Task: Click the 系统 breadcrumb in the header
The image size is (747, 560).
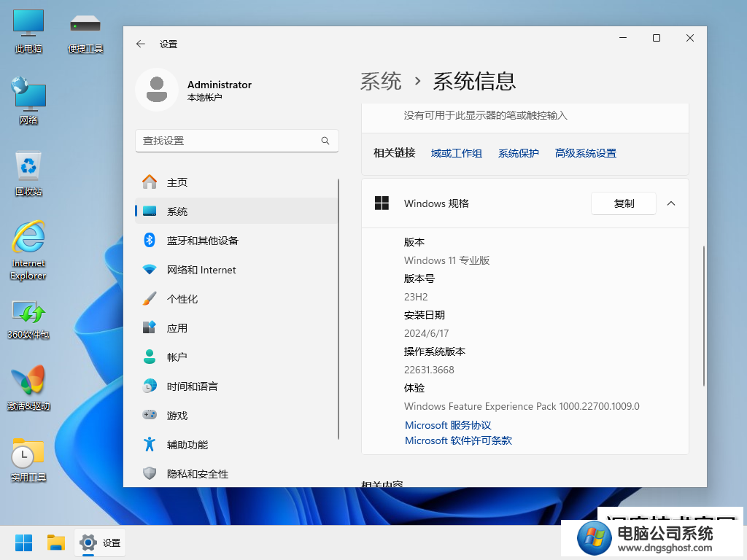Action: tap(381, 81)
